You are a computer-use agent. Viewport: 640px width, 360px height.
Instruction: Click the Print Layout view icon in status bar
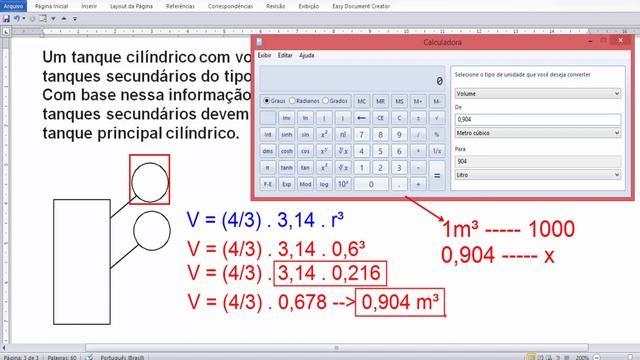pos(531,357)
